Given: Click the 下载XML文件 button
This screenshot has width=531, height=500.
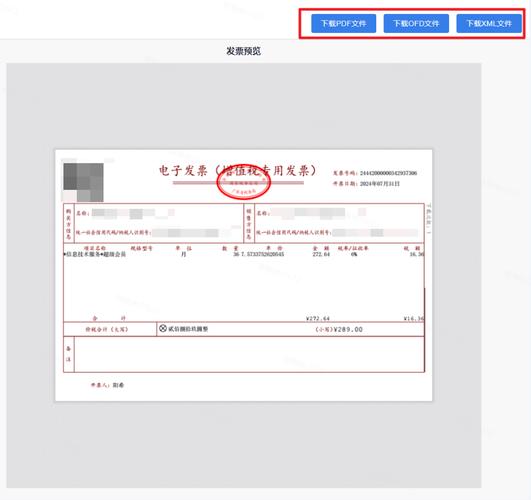Looking at the screenshot, I should click(x=489, y=23).
